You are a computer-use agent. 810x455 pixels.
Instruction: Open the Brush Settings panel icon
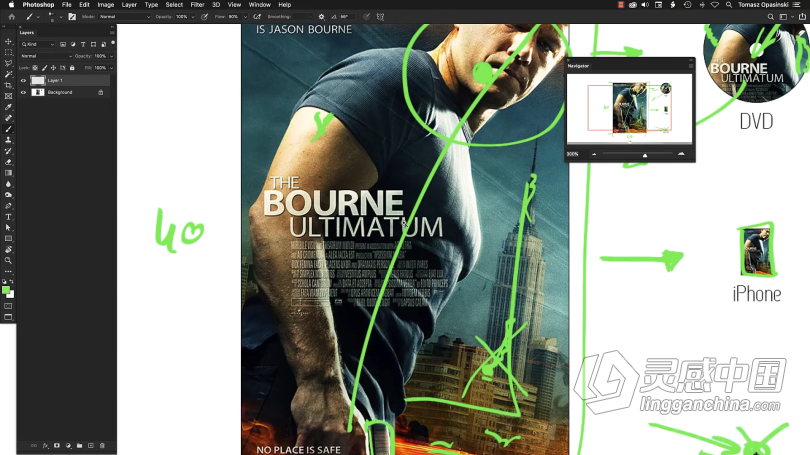click(x=72, y=17)
